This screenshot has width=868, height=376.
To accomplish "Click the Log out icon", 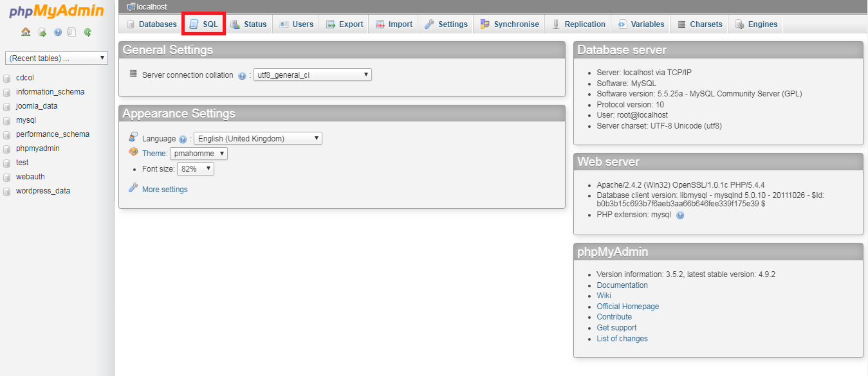I will click(42, 32).
